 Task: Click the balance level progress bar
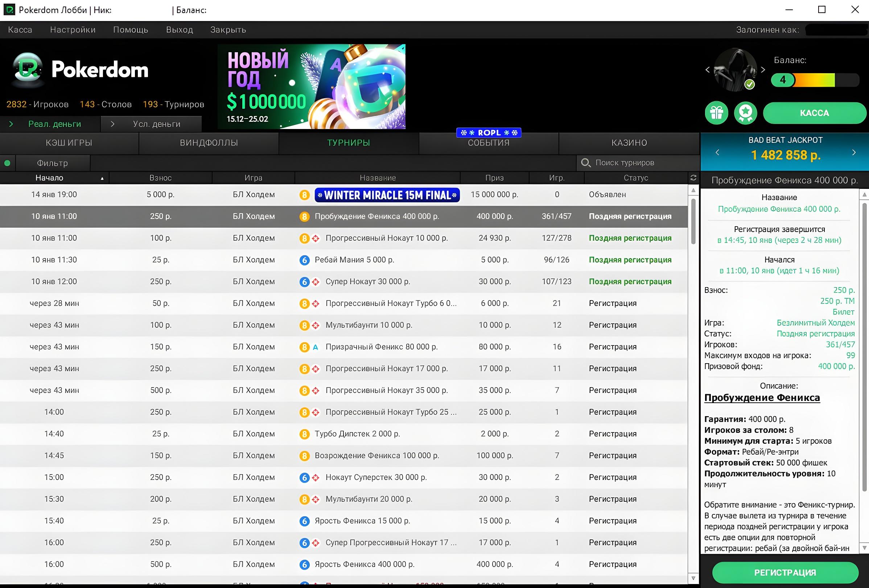click(x=815, y=80)
